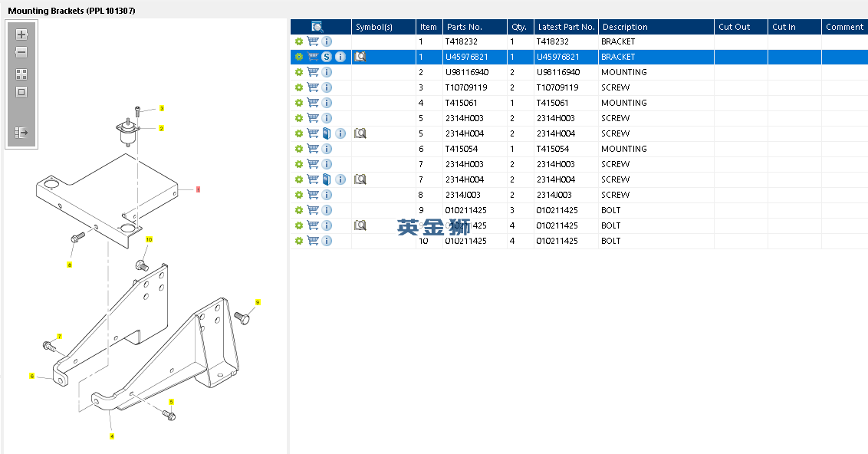Select callout 2 in the diagram
The width and height of the screenshot is (868, 454).
161,128
